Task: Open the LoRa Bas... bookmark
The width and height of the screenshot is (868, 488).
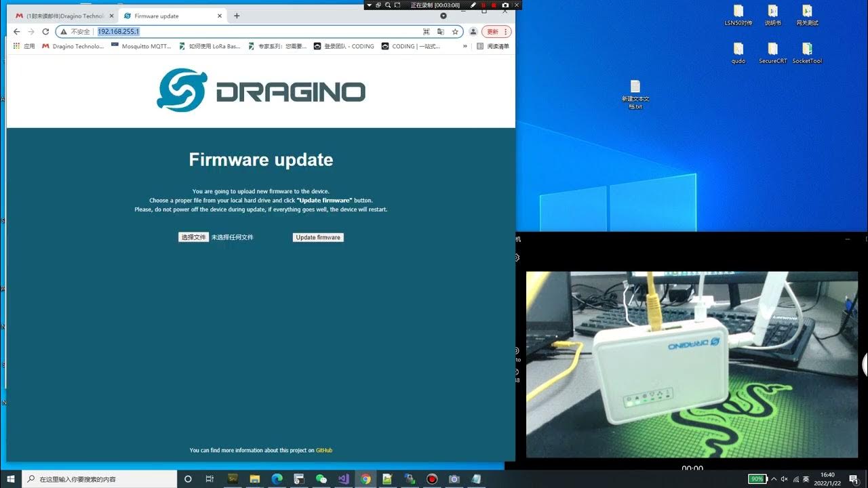Action: 210,47
